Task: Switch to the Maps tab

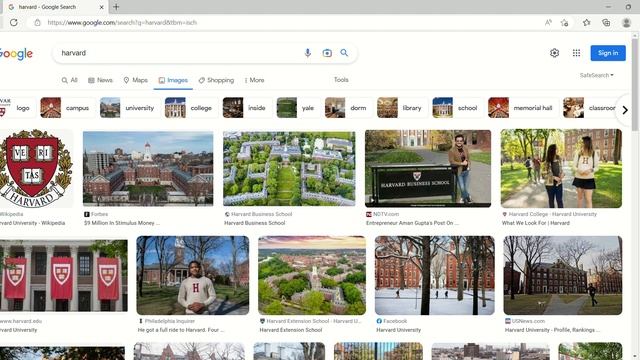Action: coord(136,80)
